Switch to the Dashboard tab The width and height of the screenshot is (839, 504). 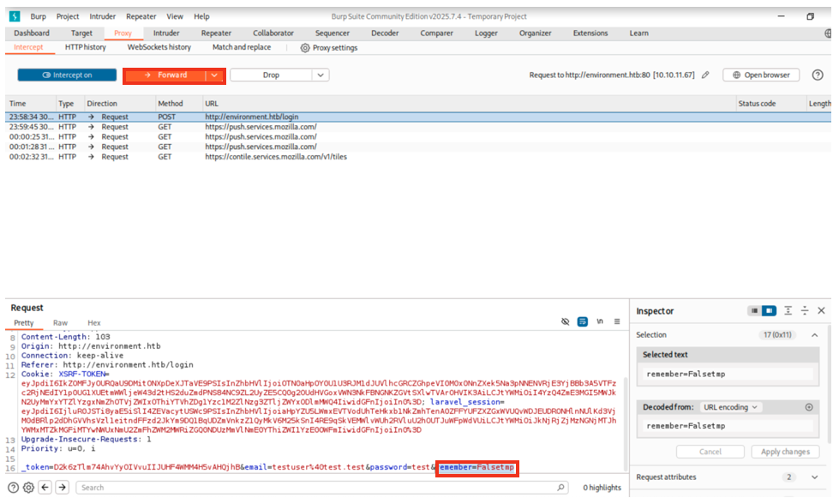(x=32, y=33)
